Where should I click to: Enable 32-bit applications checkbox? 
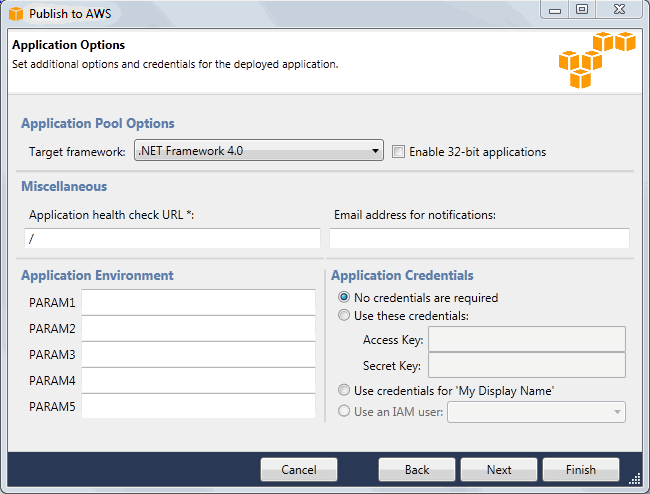[x=399, y=152]
